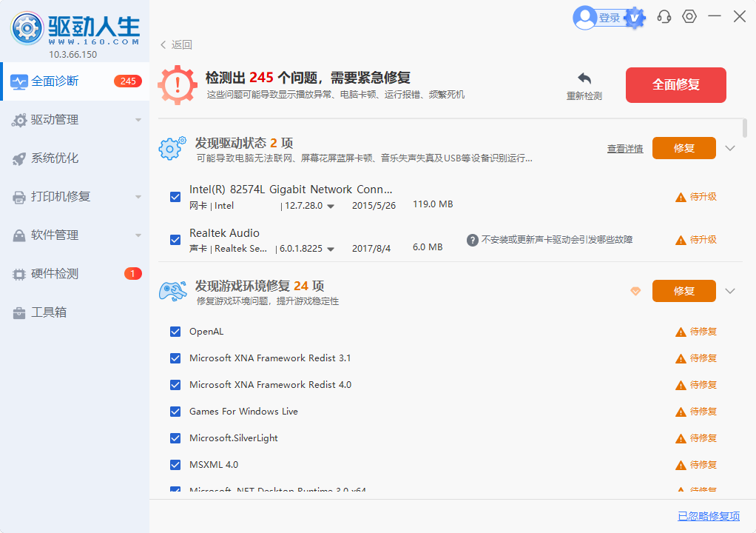
Task: Click warning triangle on OpenAL row
Action: (681, 332)
